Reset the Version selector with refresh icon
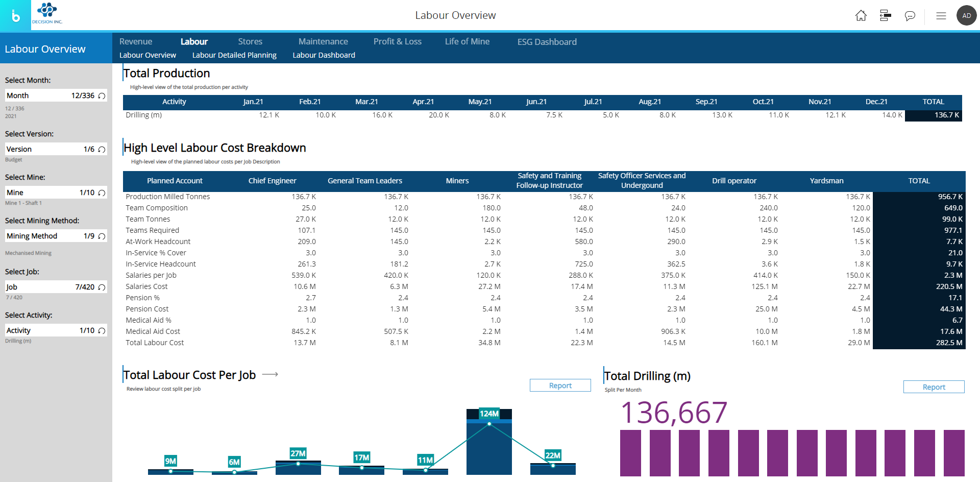Viewport: 980px width, 482px height. point(102,149)
